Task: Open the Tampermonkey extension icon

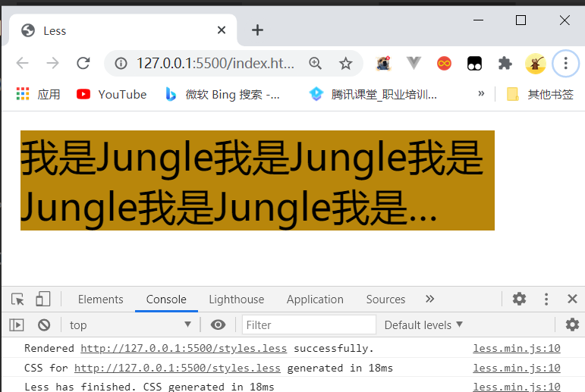Action: pyautogui.click(x=474, y=64)
